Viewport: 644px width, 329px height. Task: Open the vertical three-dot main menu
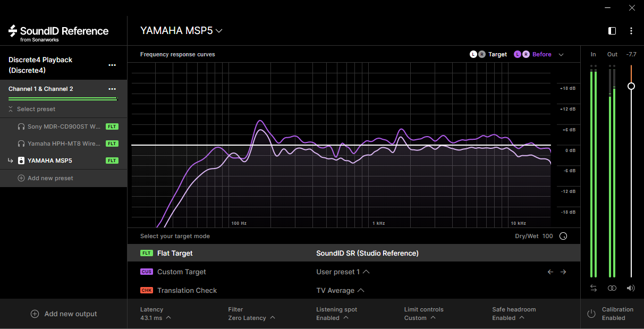pyautogui.click(x=631, y=31)
